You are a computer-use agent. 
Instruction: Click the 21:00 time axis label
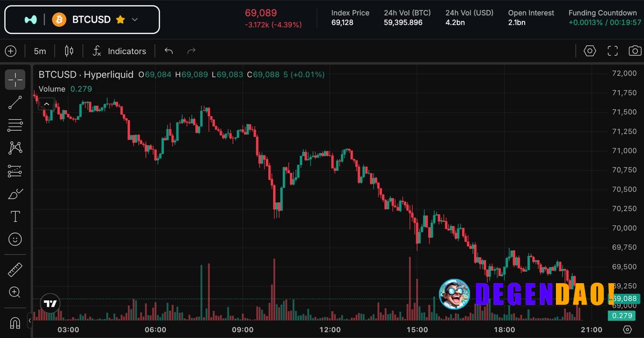(592, 329)
